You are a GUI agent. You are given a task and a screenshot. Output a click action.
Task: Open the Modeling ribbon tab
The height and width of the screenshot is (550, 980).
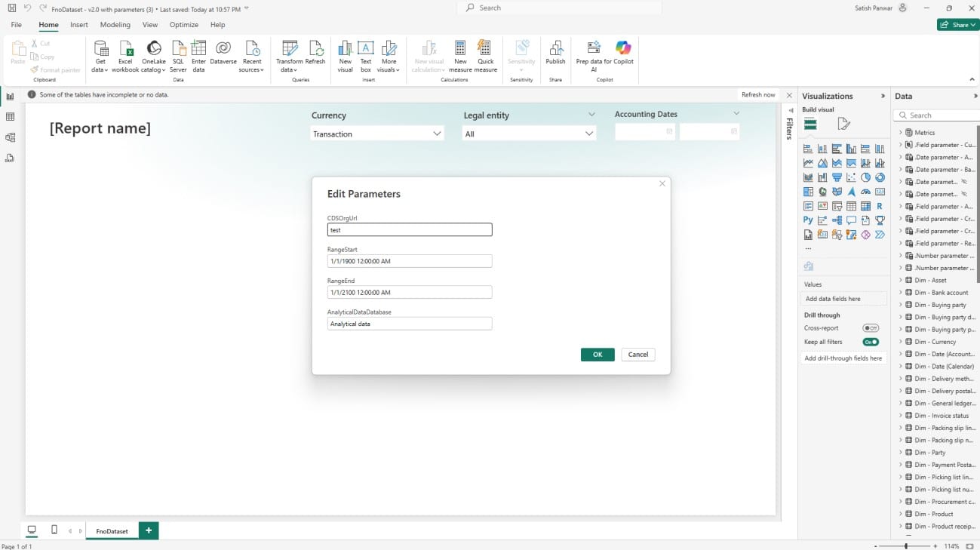115,25
